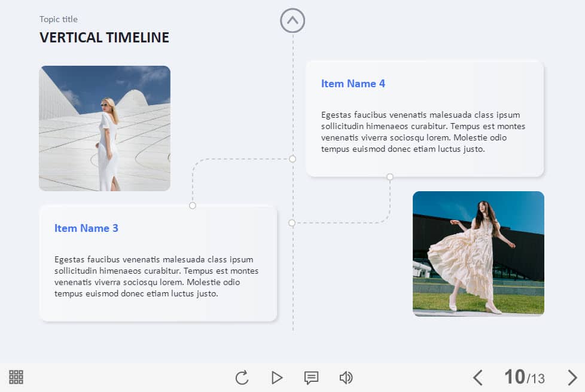This screenshot has width=585, height=392.
Task: Click the upper node on vertical timeline line
Action: pyautogui.click(x=292, y=159)
